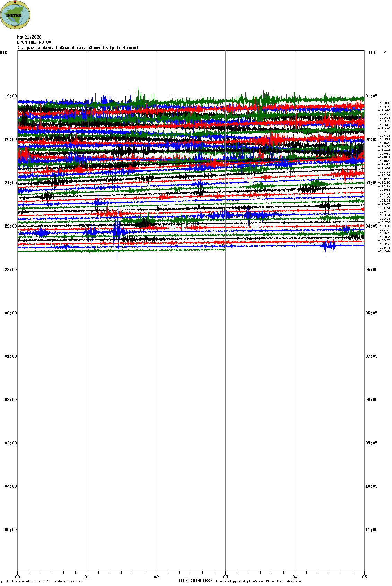The image size is (392, 586).
Task: Click the Traces clipped footer note
Action: coord(259,581)
